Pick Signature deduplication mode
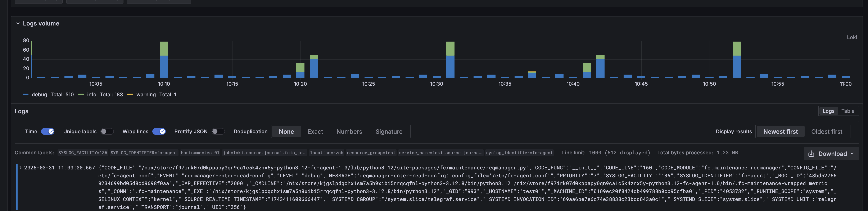 pyautogui.click(x=389, y=132)
